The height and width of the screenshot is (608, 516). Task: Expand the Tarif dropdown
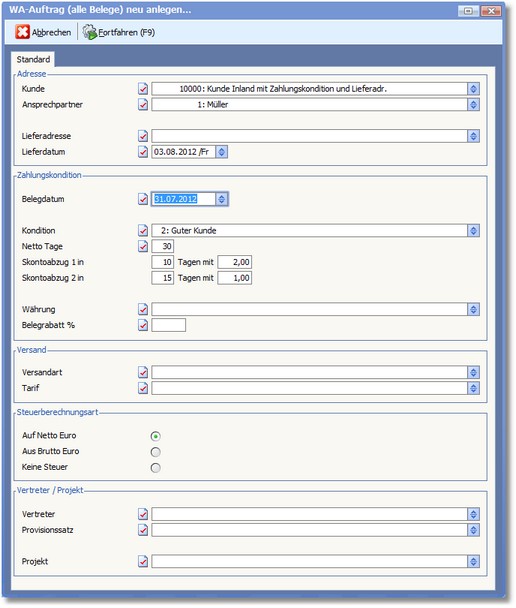tap(473, 388)
